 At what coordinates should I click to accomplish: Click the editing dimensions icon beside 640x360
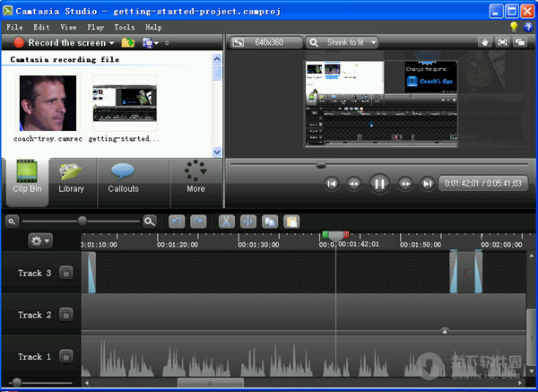(239, 42)
